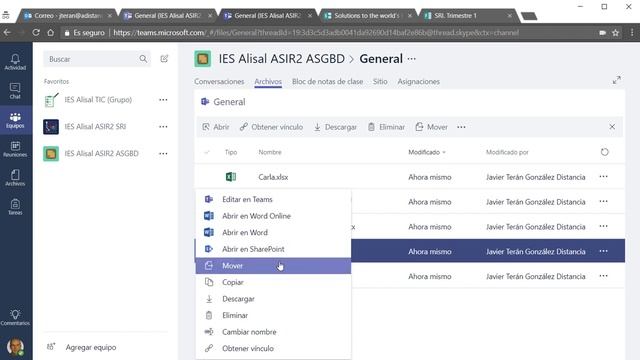The image size is (640, 360).
Task: Open options ellipsis for the last file row
Action: [603, 276]
